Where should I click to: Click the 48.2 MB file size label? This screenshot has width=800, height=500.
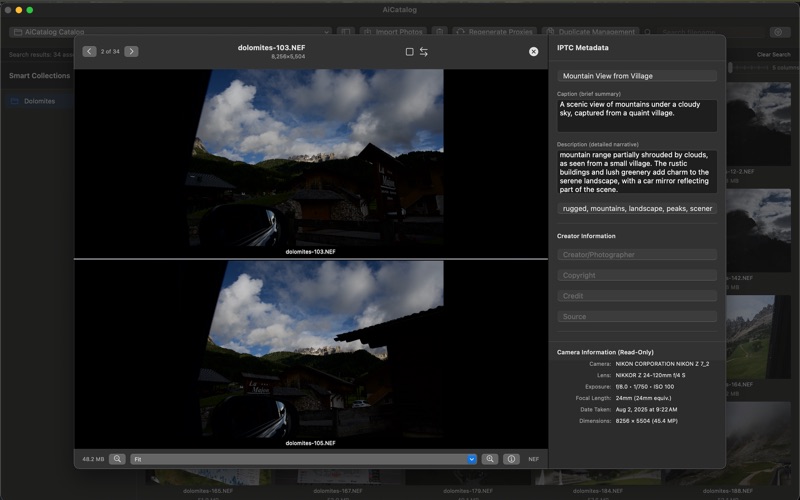[x=93, y=459]
